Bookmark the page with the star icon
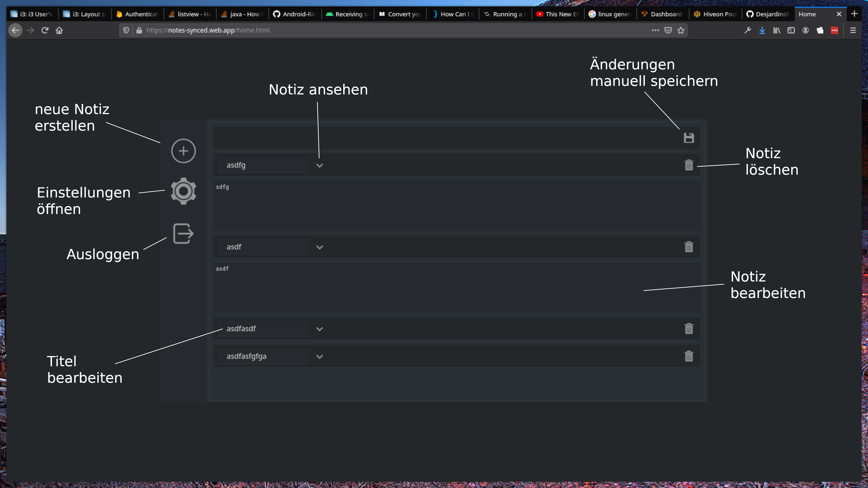Image resolution: width=868 pixels, height=488 pixels. click(681, 30)
